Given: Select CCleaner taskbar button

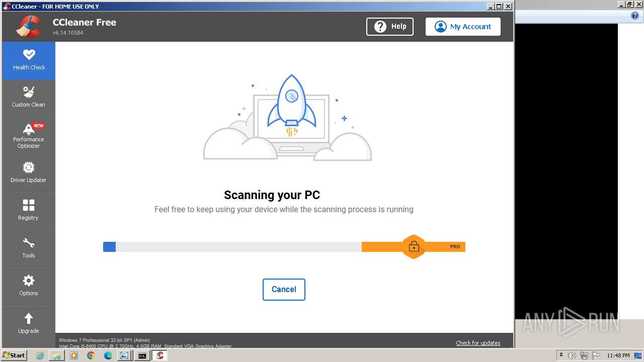Looking at the screenshot, I should click(159, 355).
